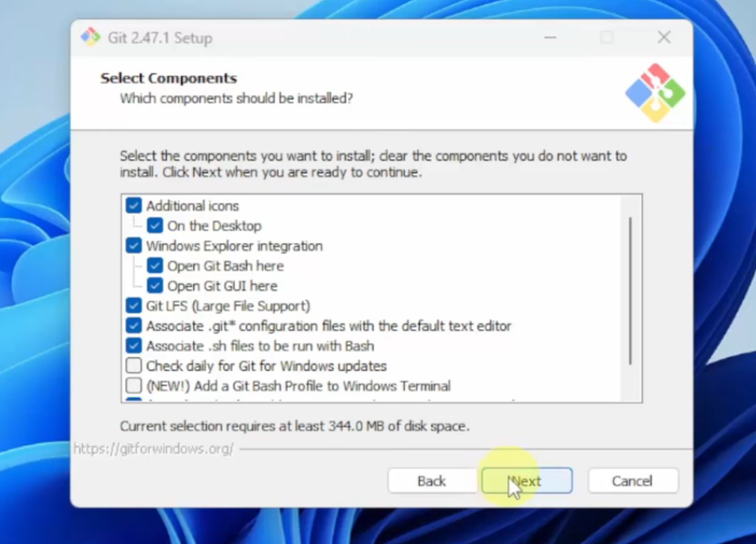Screen dimensions: 756x544
Task: Click the Git 2.47.1 Setup title text
Action: pyautogui.click(x=160, y=38)
